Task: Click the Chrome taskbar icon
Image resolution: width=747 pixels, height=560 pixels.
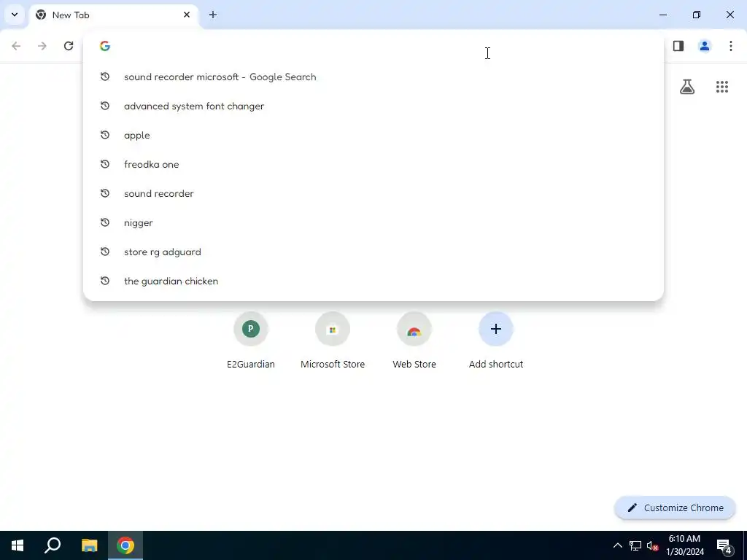Action: (125, 545)
